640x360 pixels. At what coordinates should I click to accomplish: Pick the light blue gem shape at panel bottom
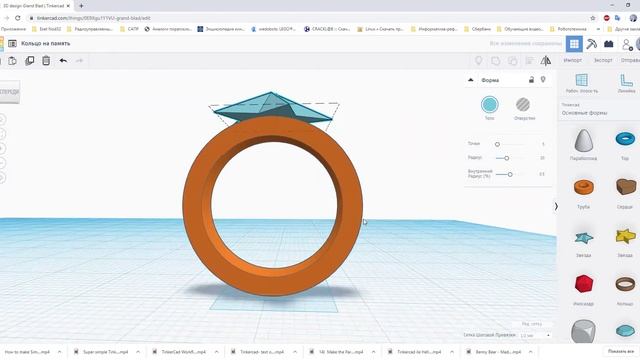(625, 330)
